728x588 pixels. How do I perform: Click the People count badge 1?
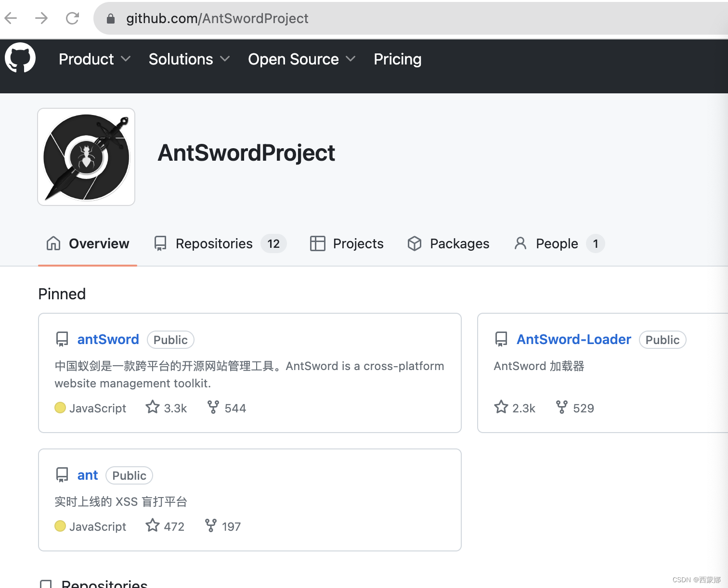click(x=596, y=243)
